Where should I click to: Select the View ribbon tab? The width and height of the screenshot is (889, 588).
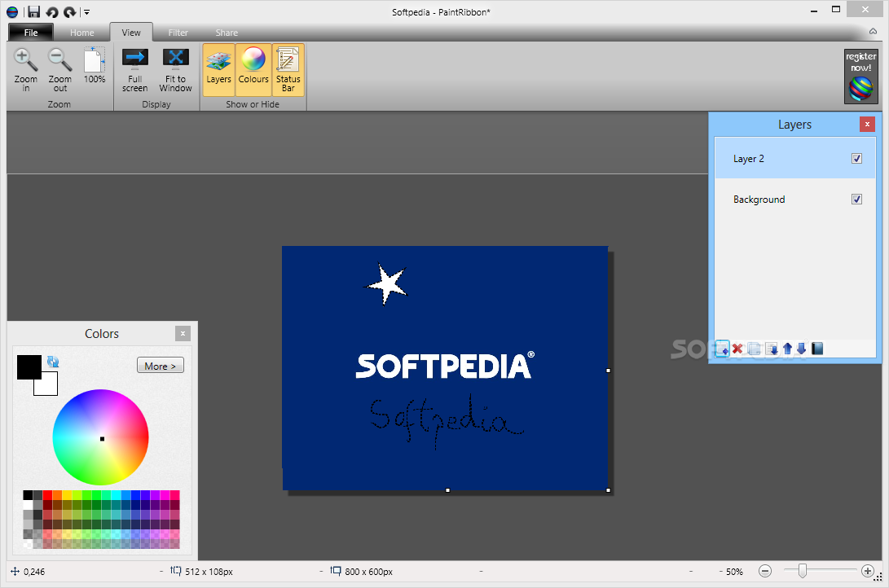[131, 33]
